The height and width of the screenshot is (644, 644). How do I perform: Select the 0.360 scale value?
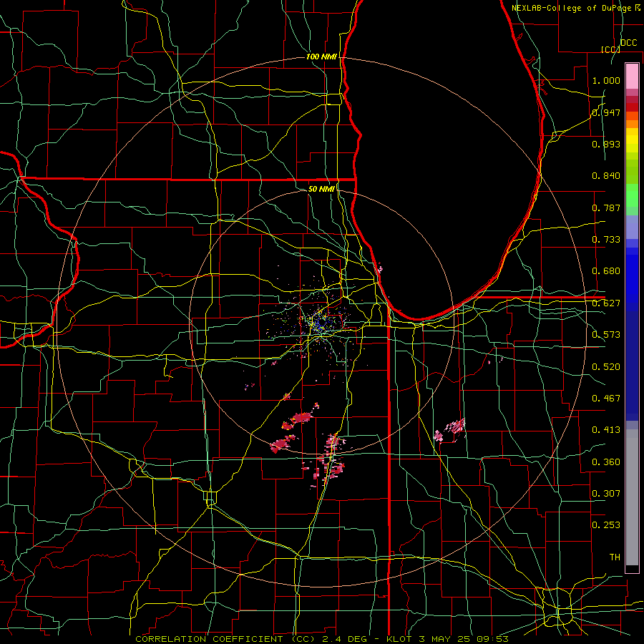tap(606, 462)
